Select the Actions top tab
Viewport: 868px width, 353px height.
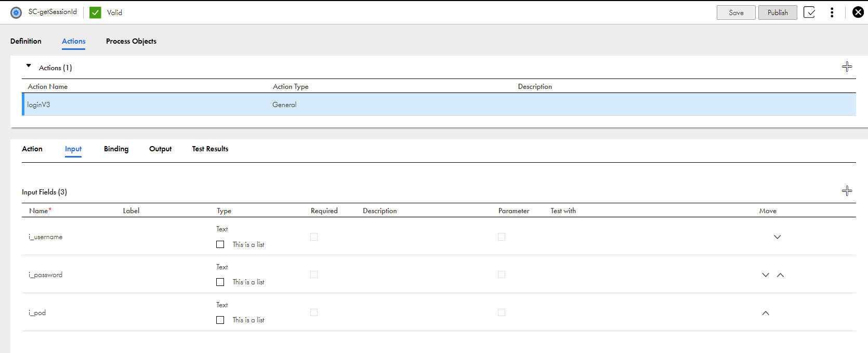74,41
